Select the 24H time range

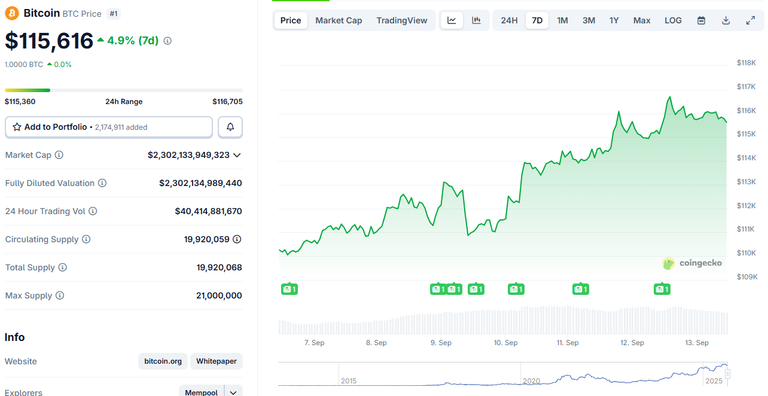pos(509,20)
